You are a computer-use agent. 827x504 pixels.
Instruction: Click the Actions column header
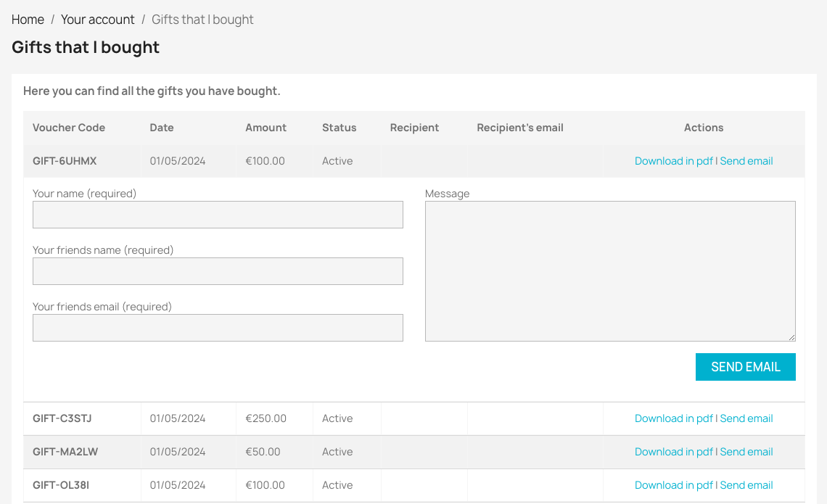pyautogui.click(x=704, y=128)
